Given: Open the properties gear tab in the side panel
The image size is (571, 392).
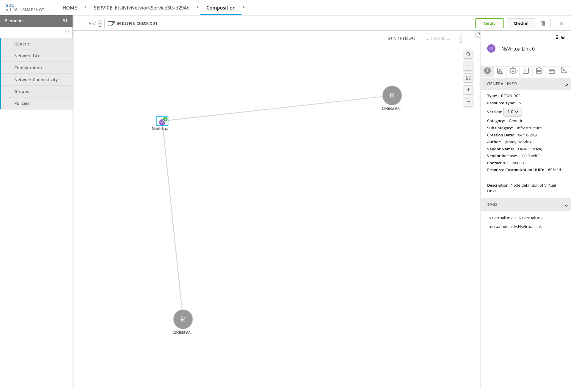Looking at the screenshot, I should (x=513, y=71).
